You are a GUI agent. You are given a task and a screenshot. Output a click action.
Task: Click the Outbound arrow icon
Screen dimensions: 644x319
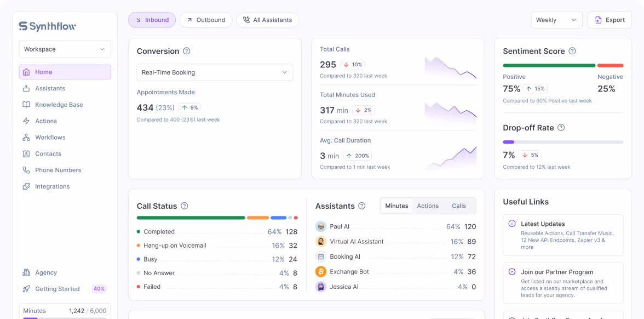point(189,20)
